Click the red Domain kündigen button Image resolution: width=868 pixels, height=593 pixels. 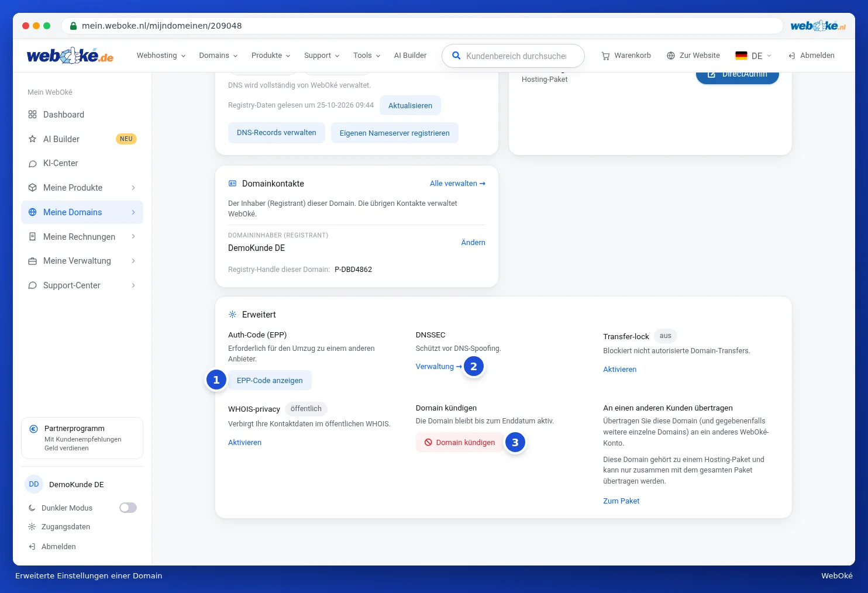point(460,443)
